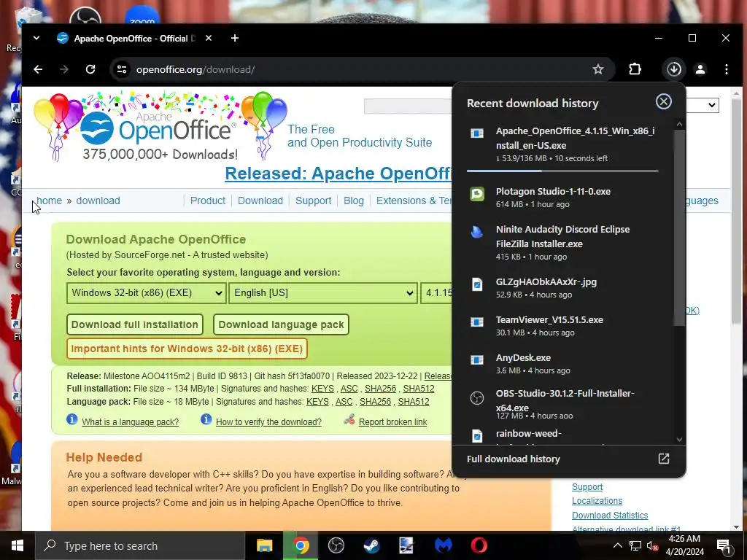Open the SHA256 link for full installation
The width and height of the screenshot is (747, 560).
coord(380,389)
